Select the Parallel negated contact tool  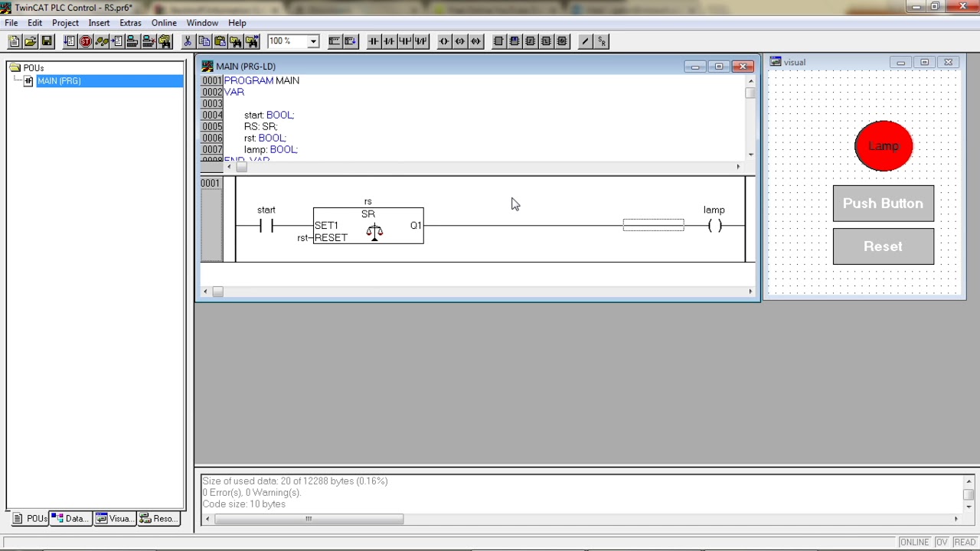click(x=420, y=41)
